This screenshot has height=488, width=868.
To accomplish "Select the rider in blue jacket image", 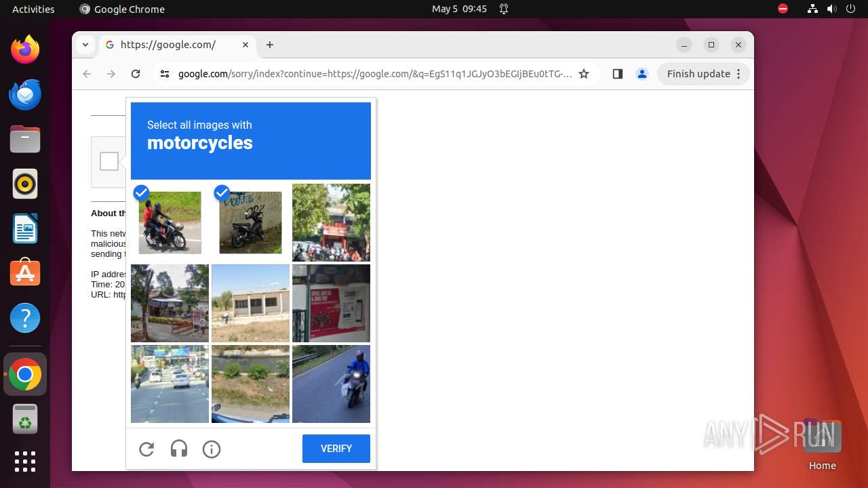I will point(331,384).
